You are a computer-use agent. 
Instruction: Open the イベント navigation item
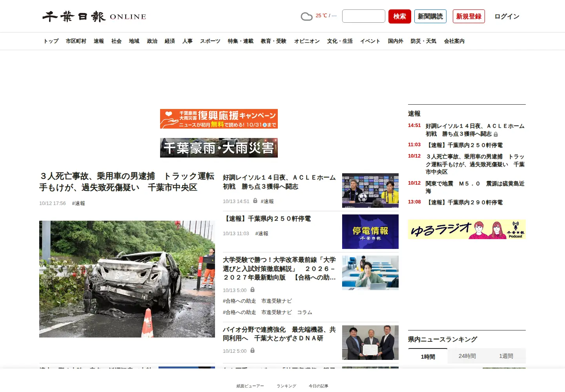[370, 41]
